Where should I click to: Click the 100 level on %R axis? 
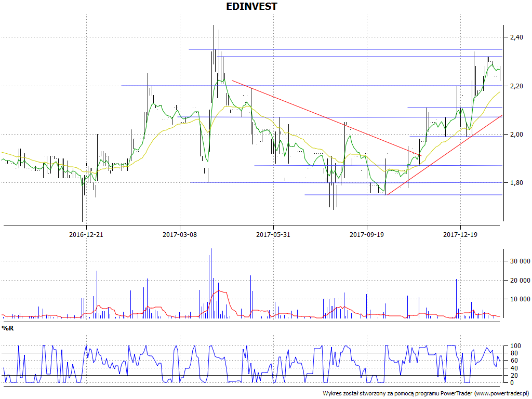click(515, 345)
